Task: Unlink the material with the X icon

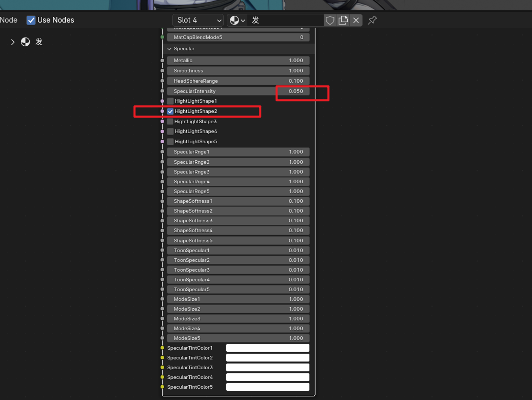Action: 356,20
